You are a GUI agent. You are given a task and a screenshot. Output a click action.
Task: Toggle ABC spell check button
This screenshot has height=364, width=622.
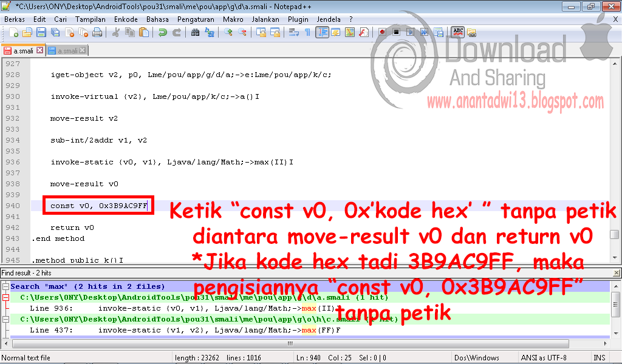(x=458, y=33)
